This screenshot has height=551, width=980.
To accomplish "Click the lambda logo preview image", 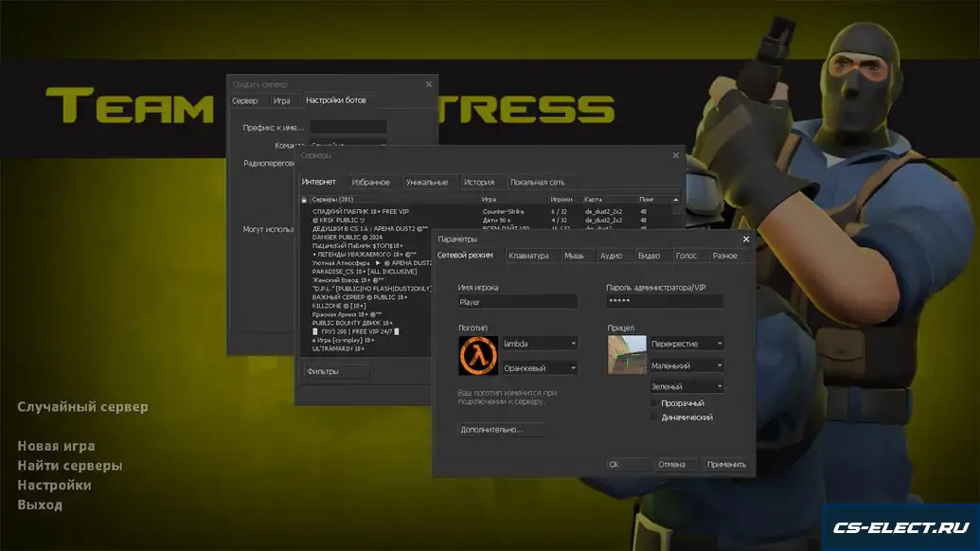I will 478,355.
